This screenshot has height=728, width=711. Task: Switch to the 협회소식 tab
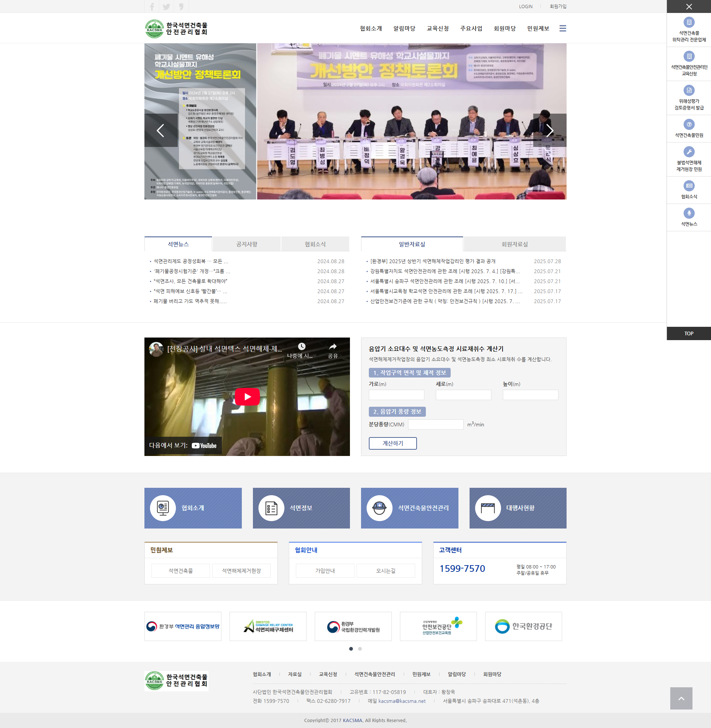[315, 244]
